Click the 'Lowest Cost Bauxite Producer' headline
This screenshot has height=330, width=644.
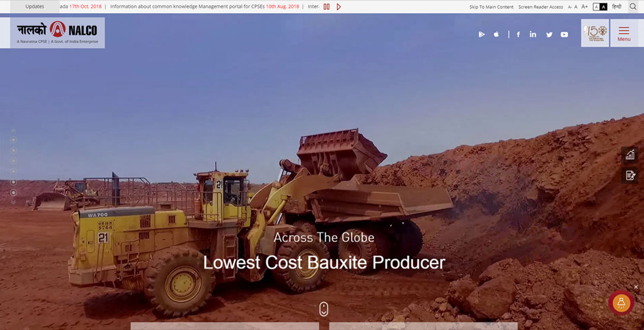pos(324,262)
